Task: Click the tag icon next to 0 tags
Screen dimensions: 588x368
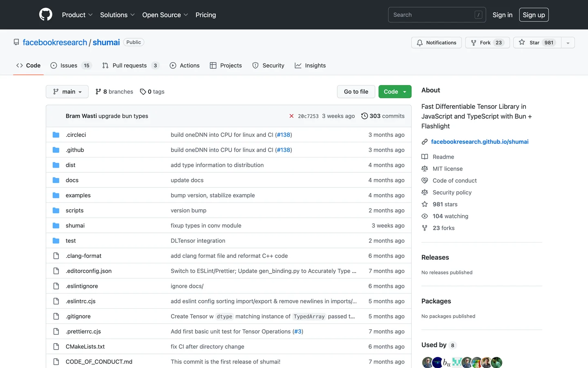Action: [143, 92]
